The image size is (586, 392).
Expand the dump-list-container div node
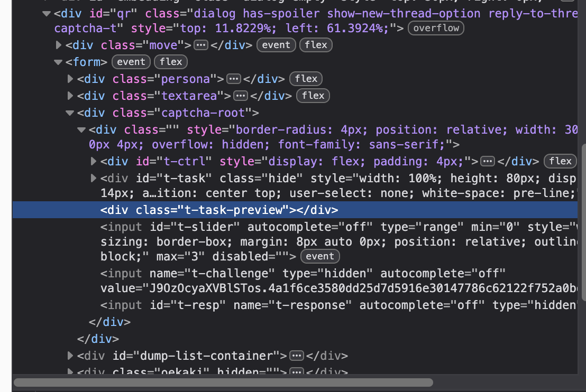[x=70, y=356]
